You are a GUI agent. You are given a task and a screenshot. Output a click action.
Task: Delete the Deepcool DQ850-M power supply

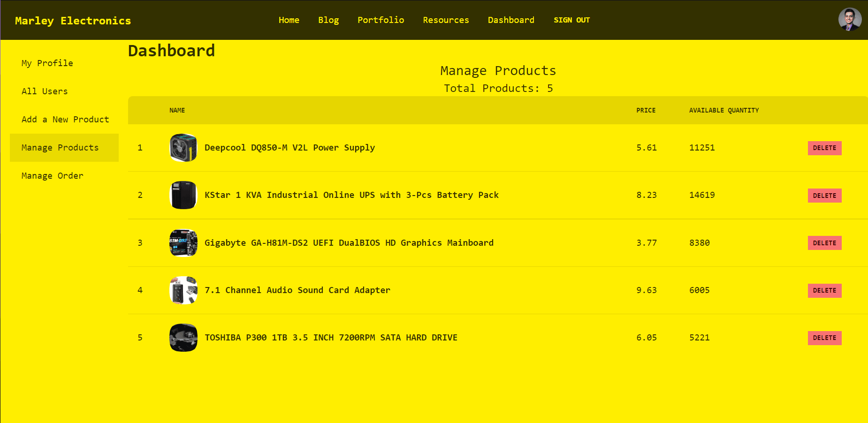[x=824, y=148]
